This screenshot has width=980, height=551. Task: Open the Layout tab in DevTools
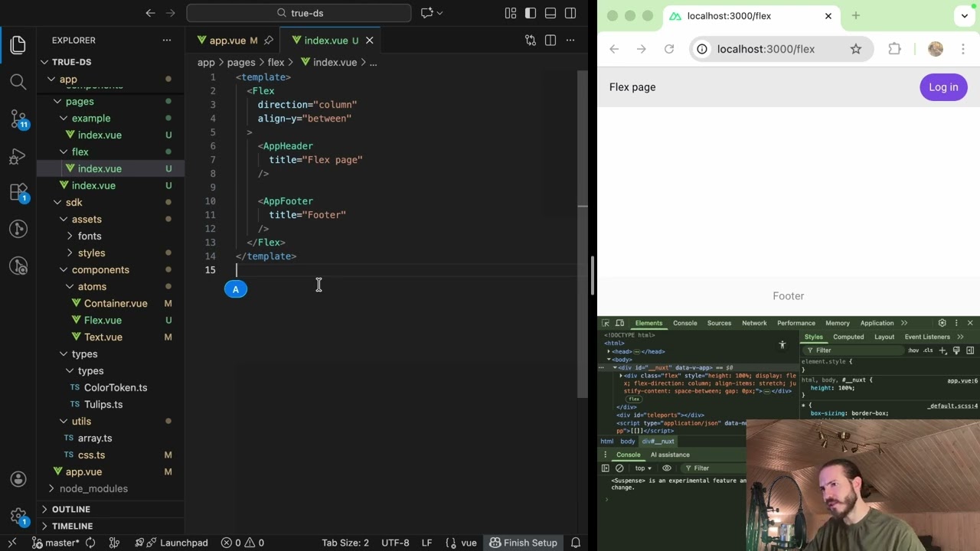click(x=884, y=337)
